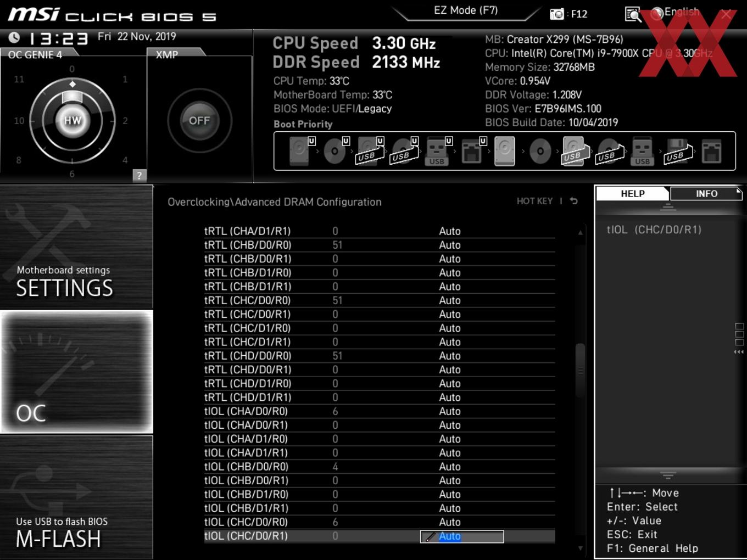Image resolution: width=747 pixels, height=560 pixels.
Task: Select the tIOL (CHB/D1/R1) row label
Action: 246,508
